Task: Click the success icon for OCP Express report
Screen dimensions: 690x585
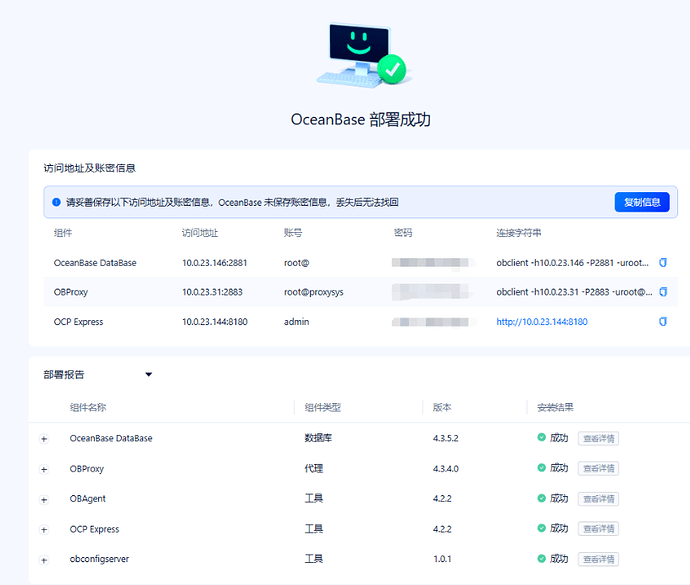Action: [x=542, y=528]
